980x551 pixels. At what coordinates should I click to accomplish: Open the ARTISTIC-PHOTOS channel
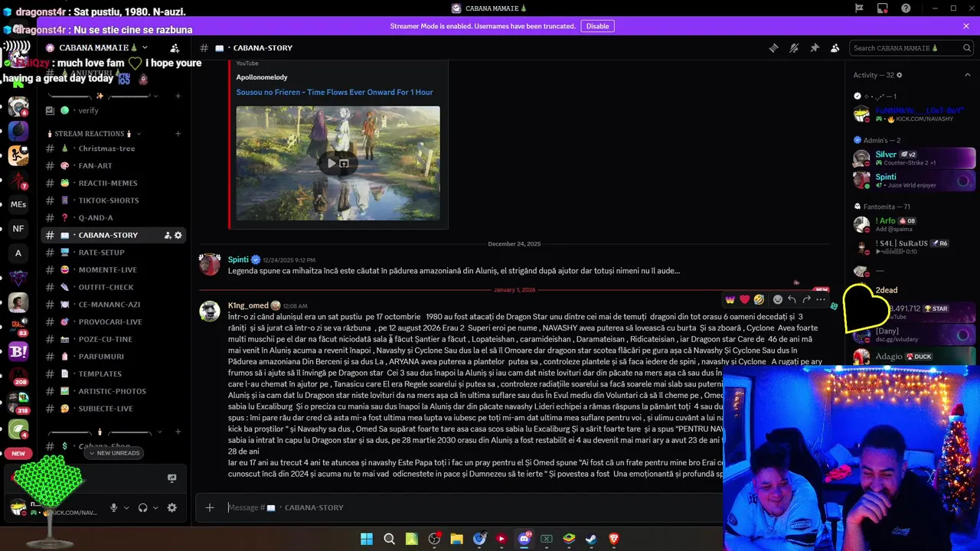tap(113, 391)
